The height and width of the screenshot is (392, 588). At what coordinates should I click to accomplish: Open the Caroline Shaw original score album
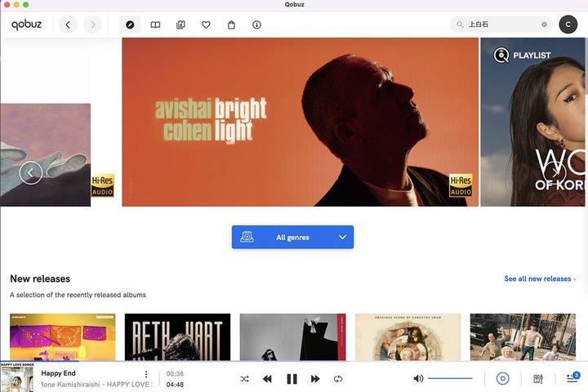pos(408,336)
